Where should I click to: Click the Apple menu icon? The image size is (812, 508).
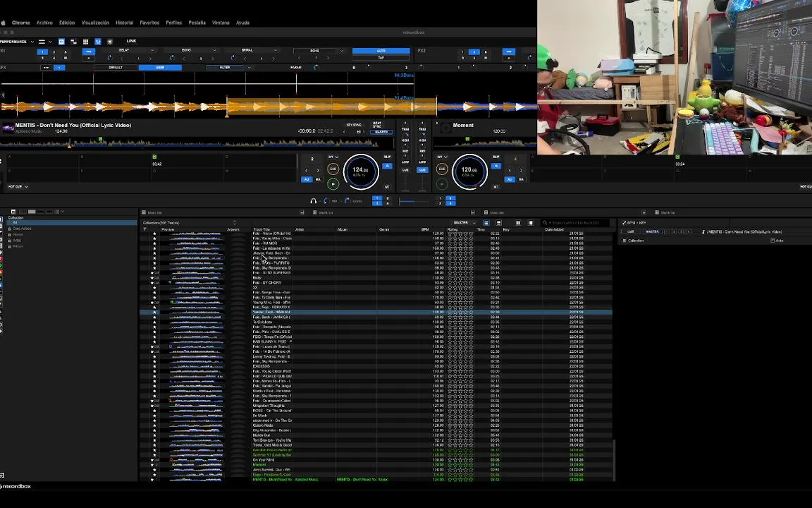coord(3,23)
